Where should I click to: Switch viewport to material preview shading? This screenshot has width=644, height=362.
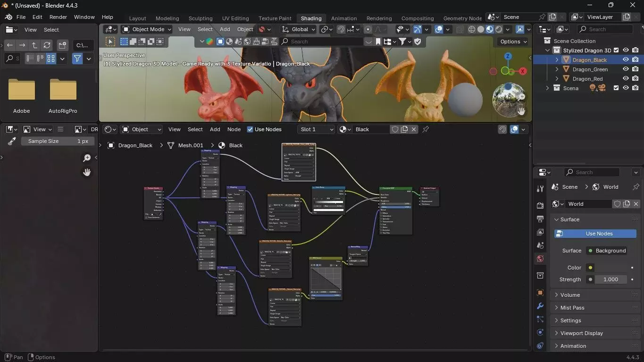(490, 29)
